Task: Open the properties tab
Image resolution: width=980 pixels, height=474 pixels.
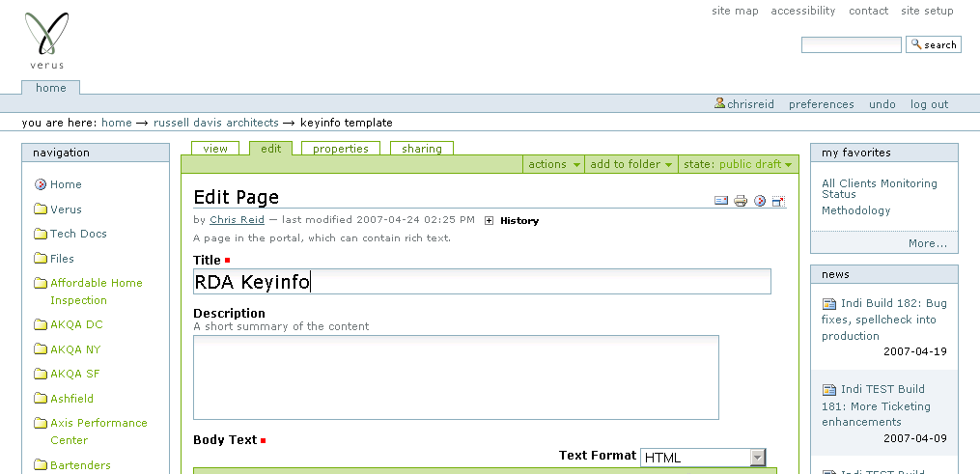Action: point(341,149)
